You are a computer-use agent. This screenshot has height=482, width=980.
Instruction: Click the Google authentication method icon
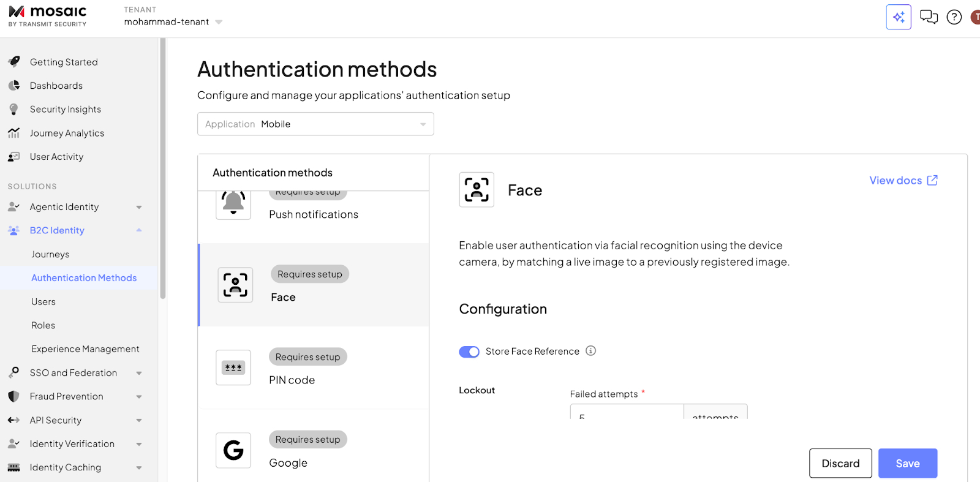[x=233, y=450]
